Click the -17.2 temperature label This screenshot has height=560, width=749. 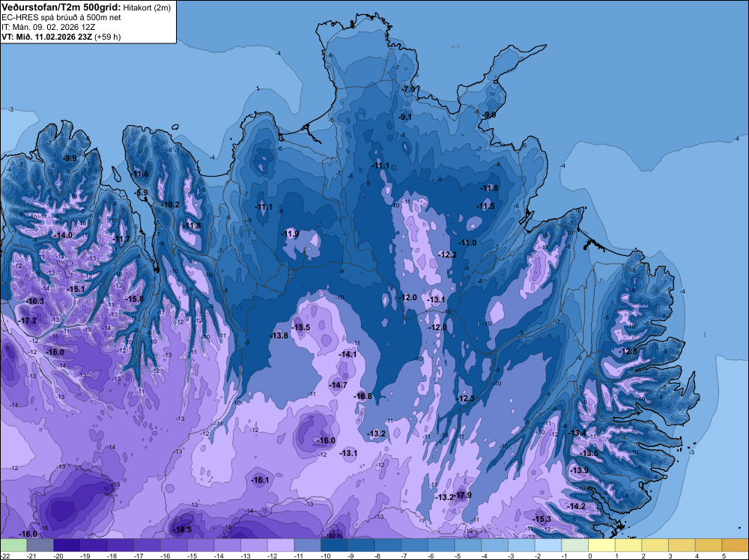[x=27, y=320]
